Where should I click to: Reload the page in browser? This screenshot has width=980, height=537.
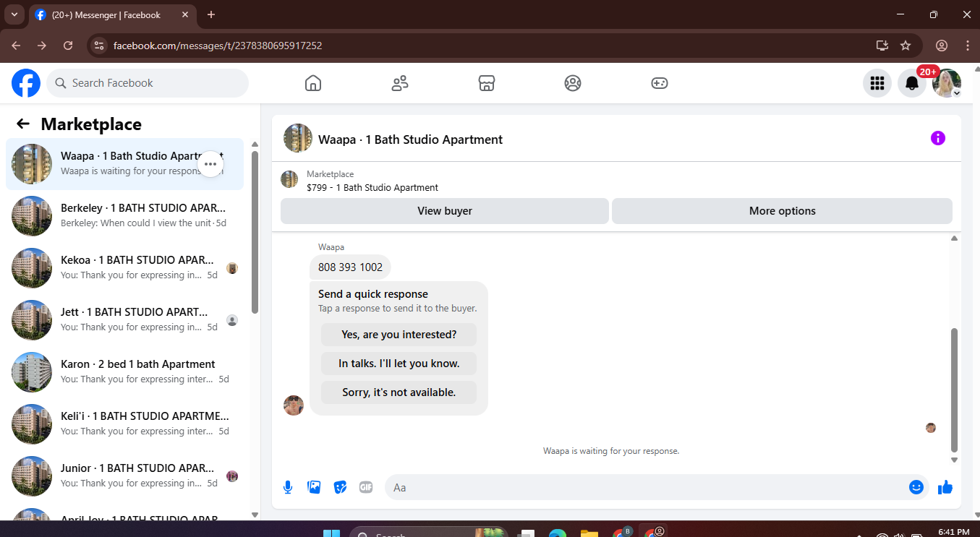68,46
